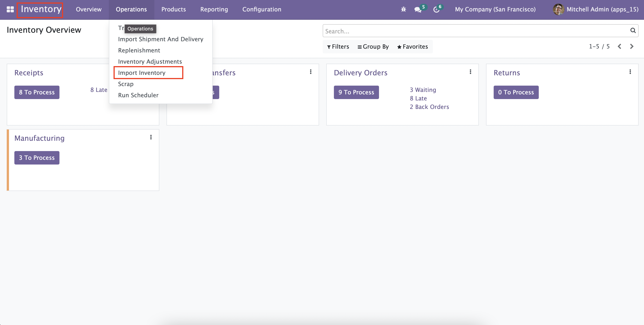Viewport: 644px width, 325px height.
Task: Open the Reporting menu
Action: coord(214,9)
